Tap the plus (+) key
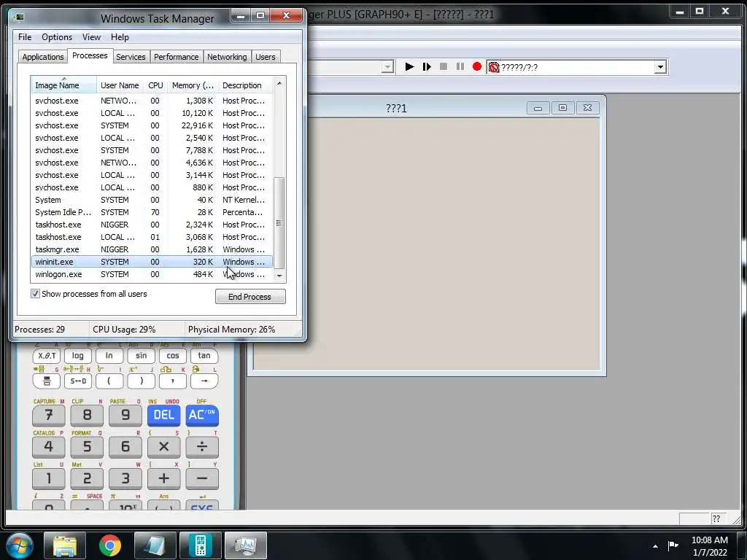 click(x=163, y=478)
